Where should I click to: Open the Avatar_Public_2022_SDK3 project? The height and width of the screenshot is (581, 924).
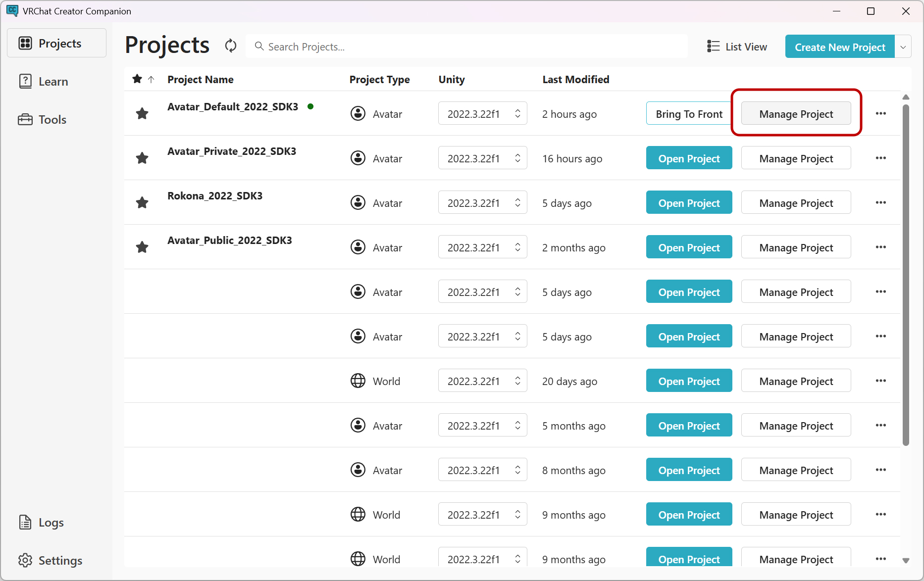pos(689,247)
